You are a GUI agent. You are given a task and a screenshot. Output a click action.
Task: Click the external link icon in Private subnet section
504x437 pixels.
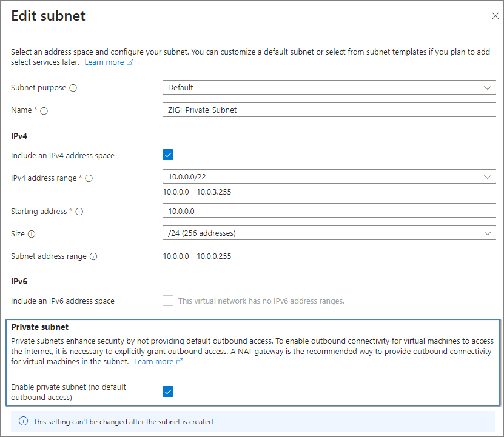179,361
